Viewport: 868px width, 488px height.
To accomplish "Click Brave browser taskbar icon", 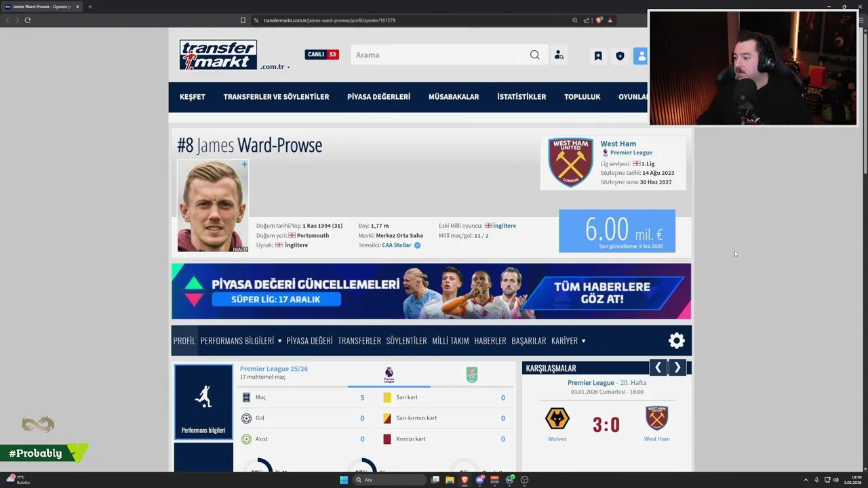I will click(465, 480).
